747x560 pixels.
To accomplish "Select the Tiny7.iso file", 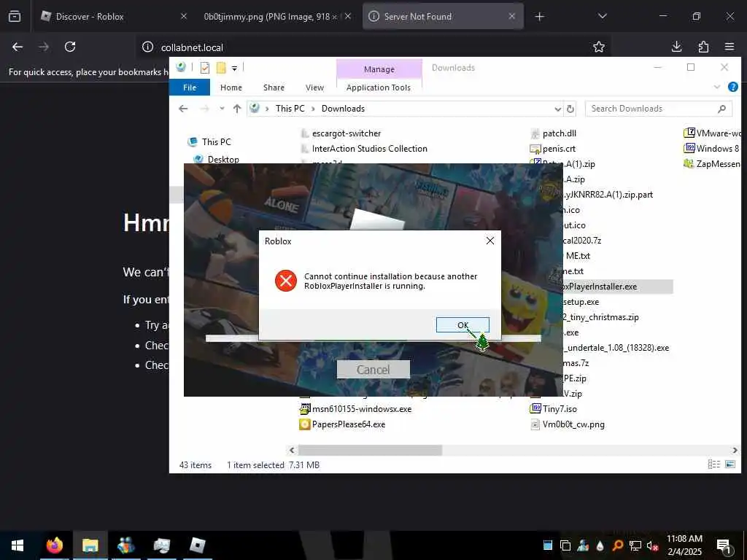I will (554, 409).
